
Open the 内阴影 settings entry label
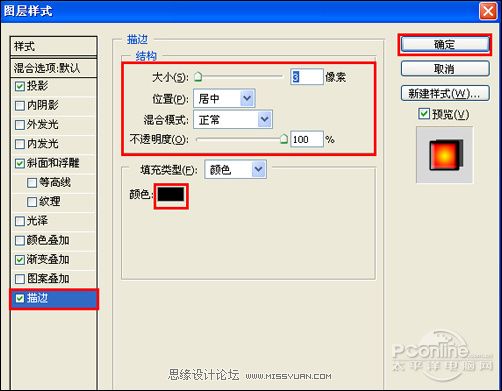[43, 105]
